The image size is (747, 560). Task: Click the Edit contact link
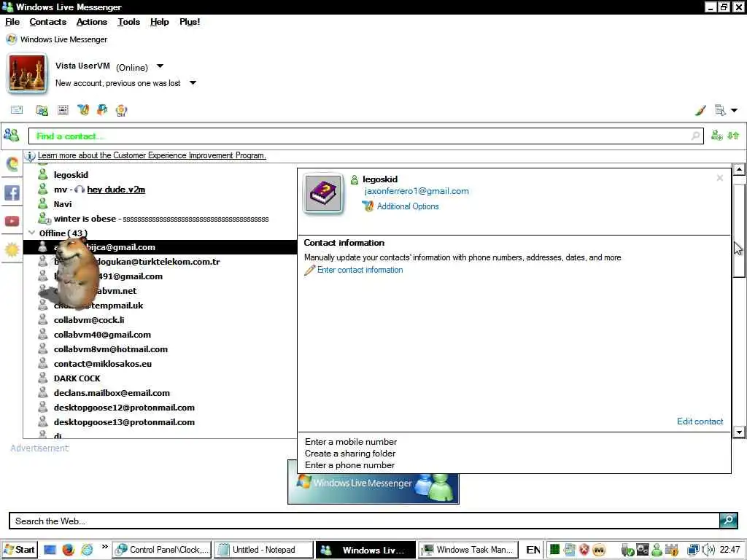(700, 421)
